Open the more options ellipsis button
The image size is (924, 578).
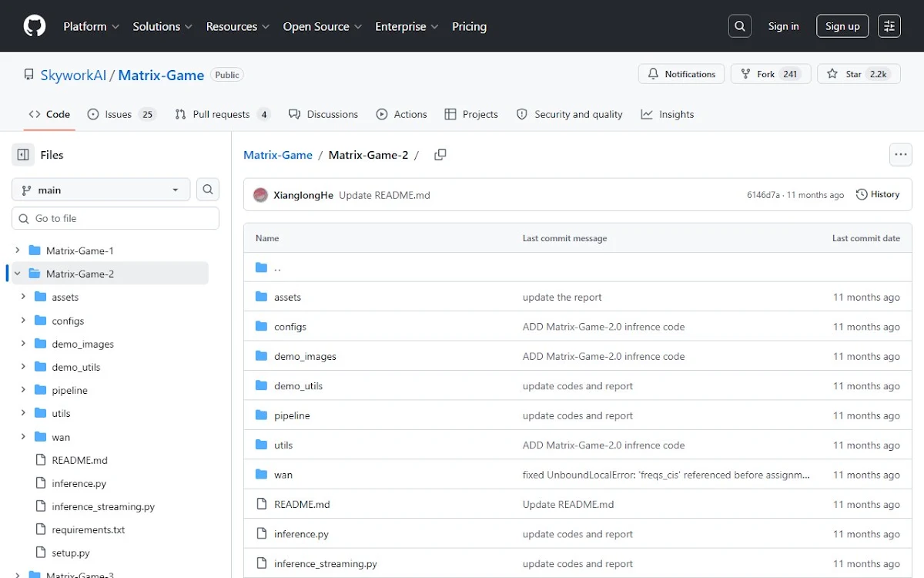click(901, 155)
